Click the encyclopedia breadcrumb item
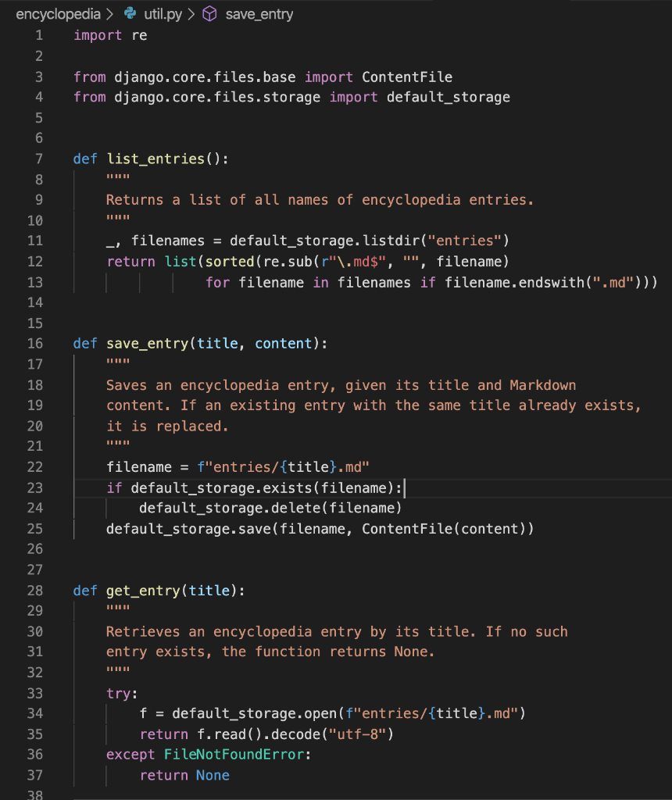Image resolution: width=672 pixels, height=800 pixels. (x=59, y=13)
